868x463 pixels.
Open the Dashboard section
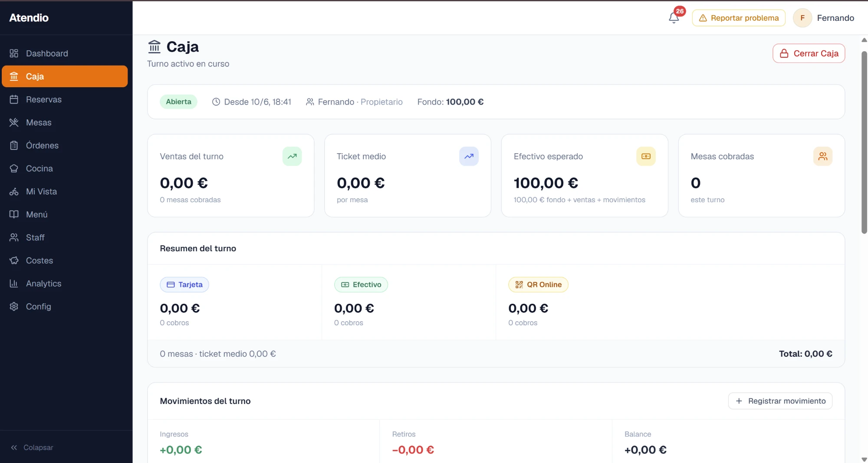click(x=65, y=53)
